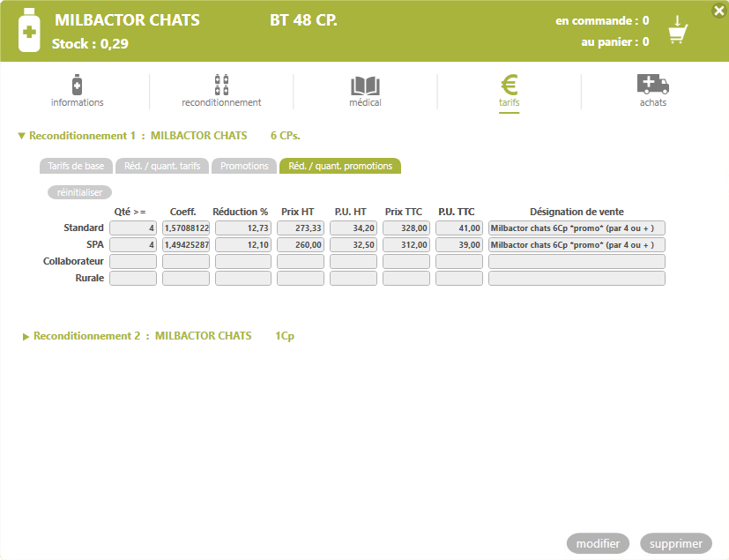Select Réd. / quant. promotions tab

point(340,166)
